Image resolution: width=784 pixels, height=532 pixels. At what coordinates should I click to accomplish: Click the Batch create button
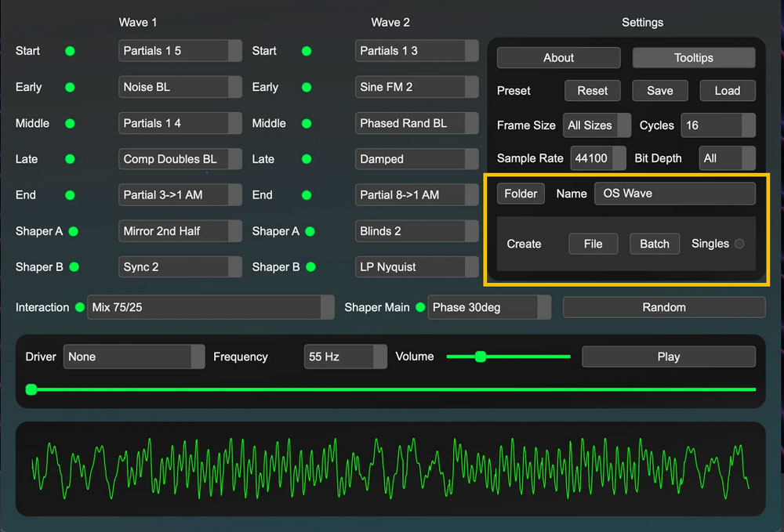point(654,244)
